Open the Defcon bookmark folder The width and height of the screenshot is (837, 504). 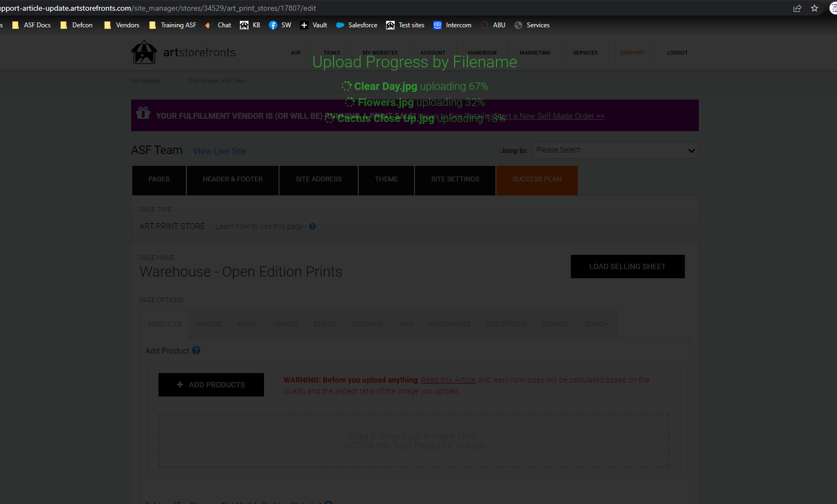point(77,25)
